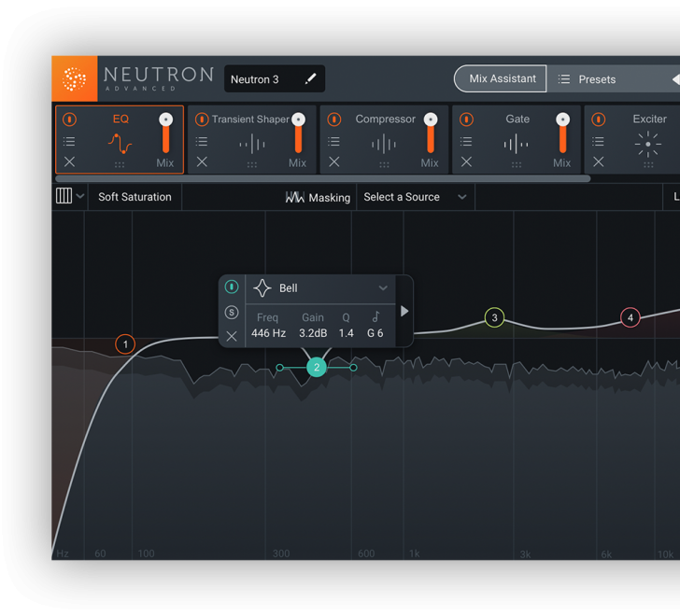680x616 pixels.
Task: Open the Presets browser
Action: 588,79
